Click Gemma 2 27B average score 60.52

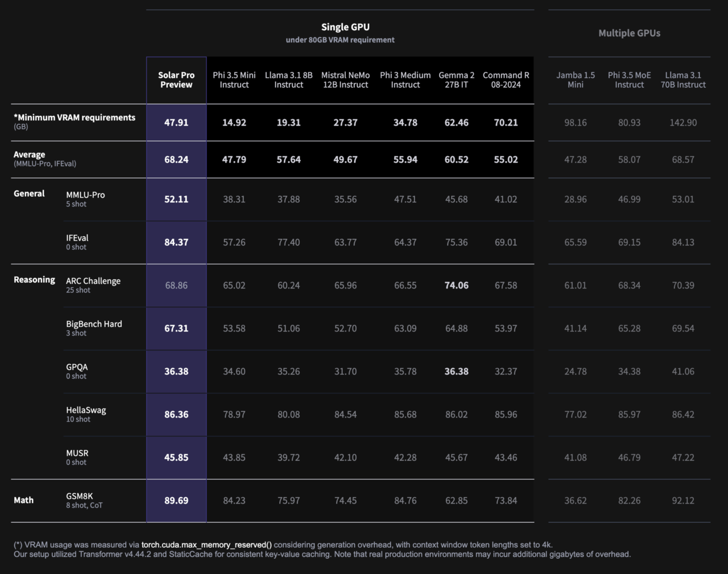coord(457,159)
